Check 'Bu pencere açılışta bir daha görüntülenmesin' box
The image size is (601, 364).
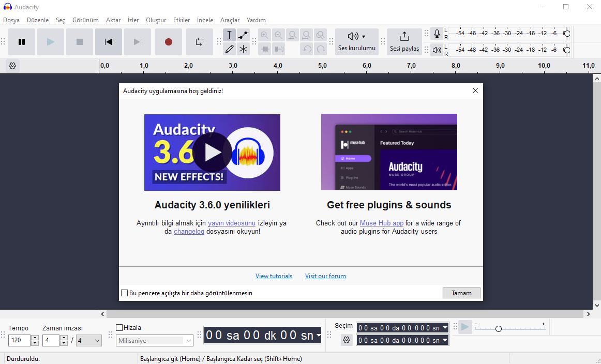click(x=124, y=293)
